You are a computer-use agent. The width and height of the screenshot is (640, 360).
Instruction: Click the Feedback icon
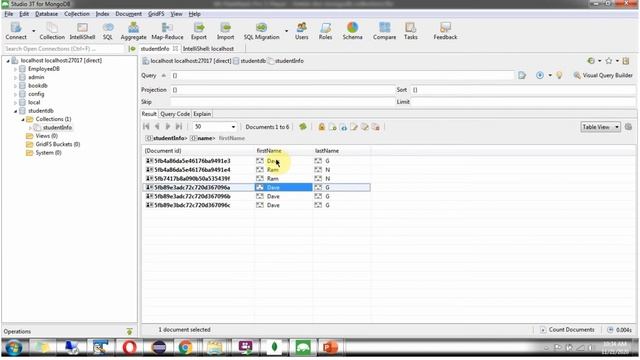pos(445,31)
